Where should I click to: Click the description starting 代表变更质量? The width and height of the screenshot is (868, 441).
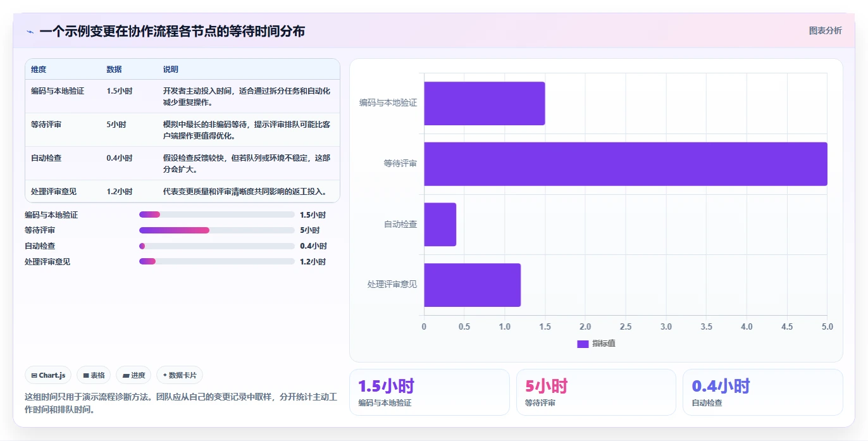[245, 192]
